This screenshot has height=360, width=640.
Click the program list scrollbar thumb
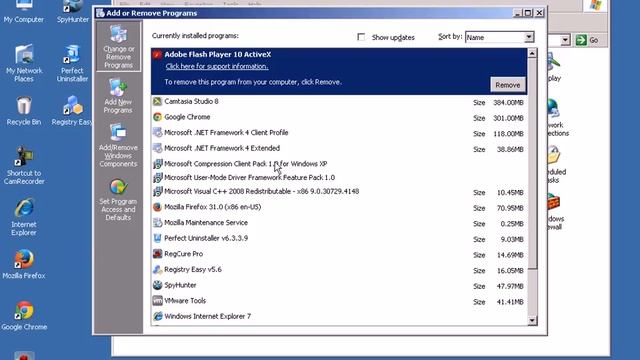pyautogui.click(x=532, y=163)
